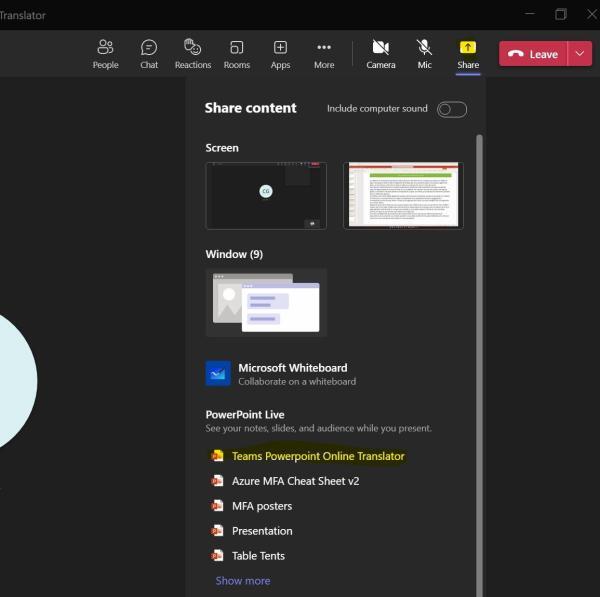This screenshot has height=597, width=600.
Task: Open the People panel
Action: (105, 54)
